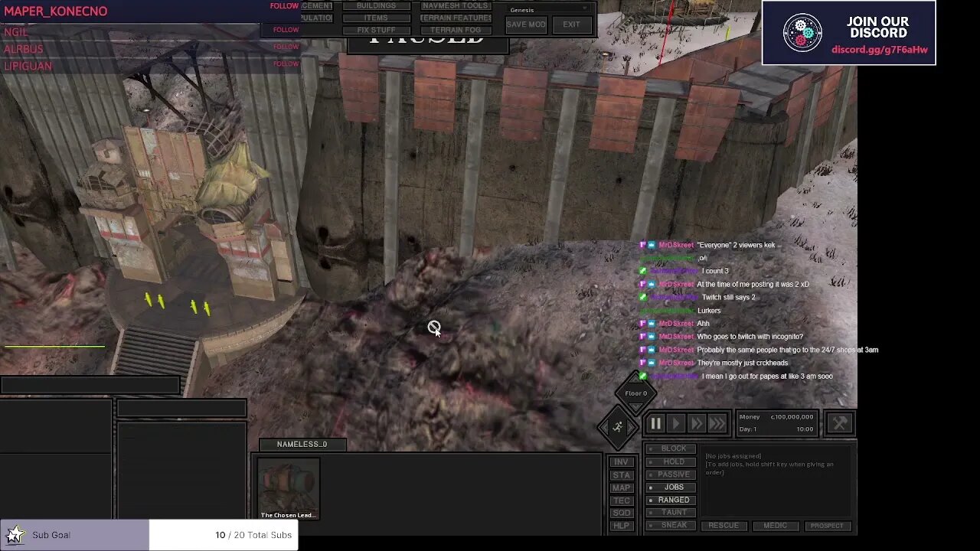Toggle the JOBS setting

coord(671,487)
